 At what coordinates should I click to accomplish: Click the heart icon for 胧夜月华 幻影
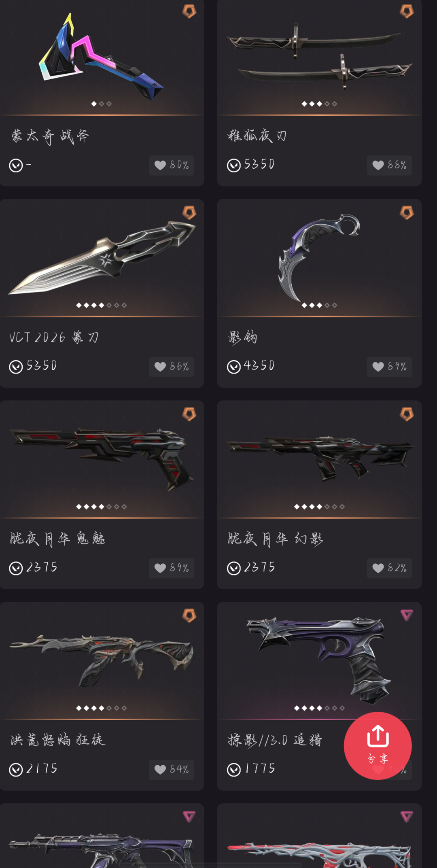(x=378, y=568)
